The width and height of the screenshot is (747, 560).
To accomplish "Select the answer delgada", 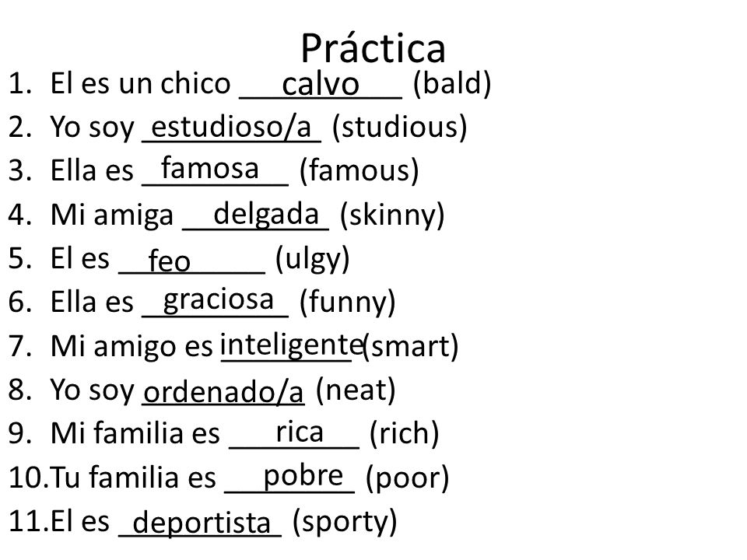I will click(266, 215).
